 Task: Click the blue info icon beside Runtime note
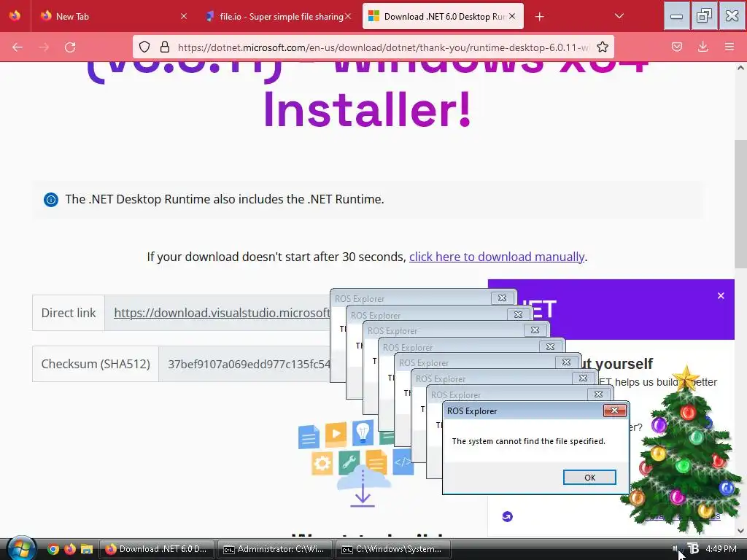(x=51, y=200)
